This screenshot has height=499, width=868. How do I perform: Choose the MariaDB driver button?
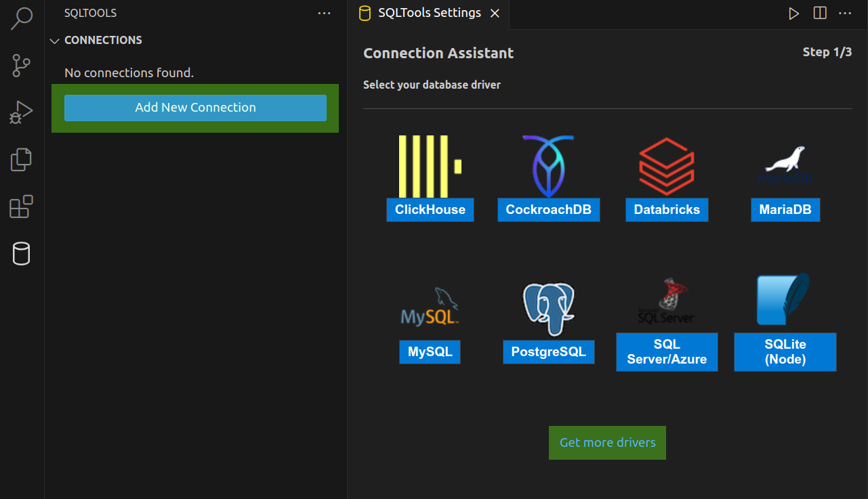pos(785,210)
